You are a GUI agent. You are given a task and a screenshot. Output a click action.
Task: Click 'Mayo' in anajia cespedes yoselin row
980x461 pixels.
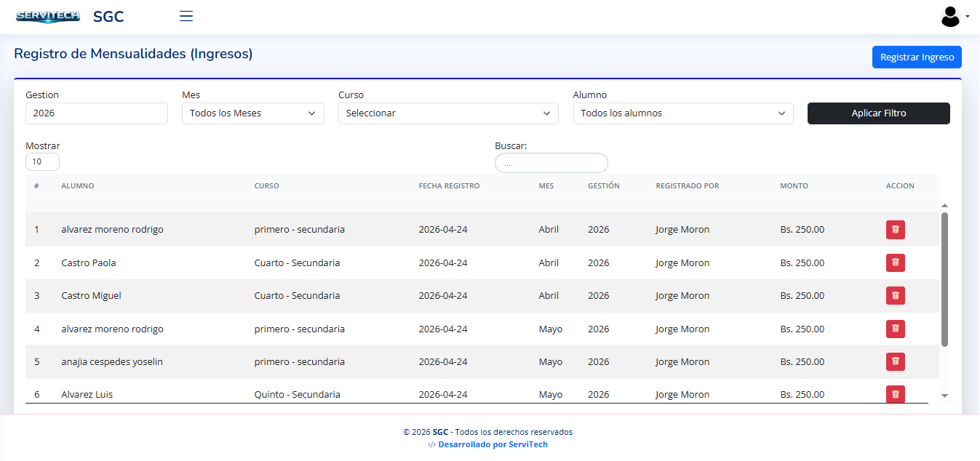pos(551,362)
